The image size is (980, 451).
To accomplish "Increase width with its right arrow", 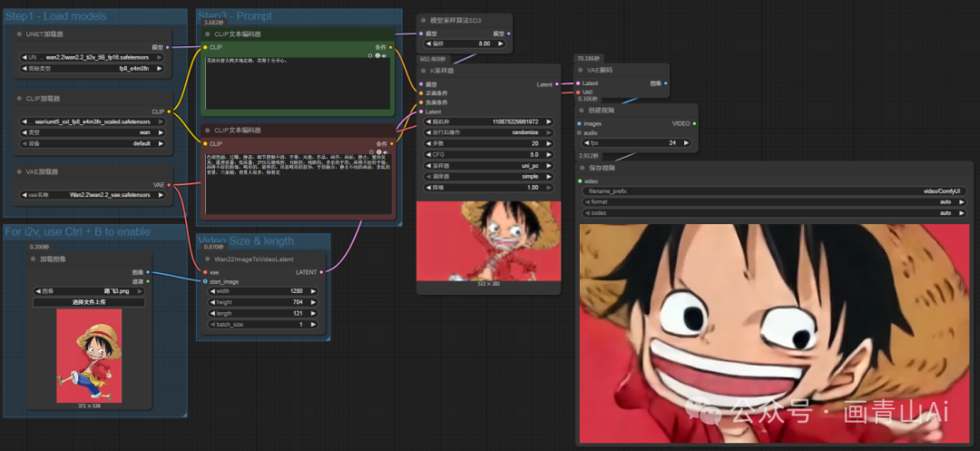I will 313,291.
